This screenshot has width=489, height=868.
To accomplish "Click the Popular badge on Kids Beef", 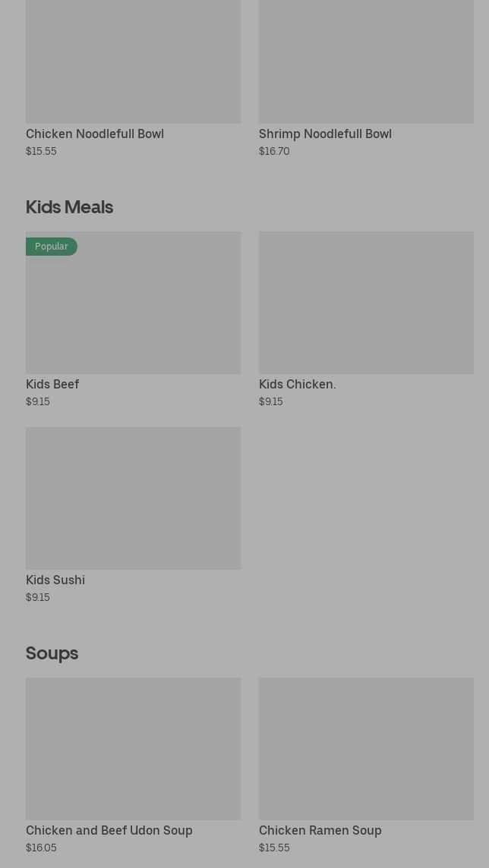I will pyautogui.click(x=52, y=247).
